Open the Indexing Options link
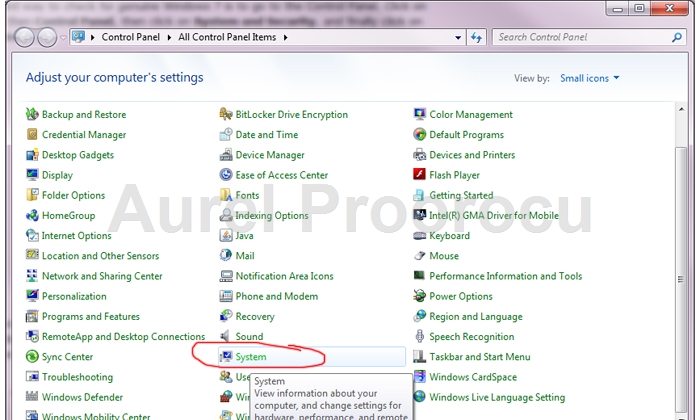 [x=272, y=216]
